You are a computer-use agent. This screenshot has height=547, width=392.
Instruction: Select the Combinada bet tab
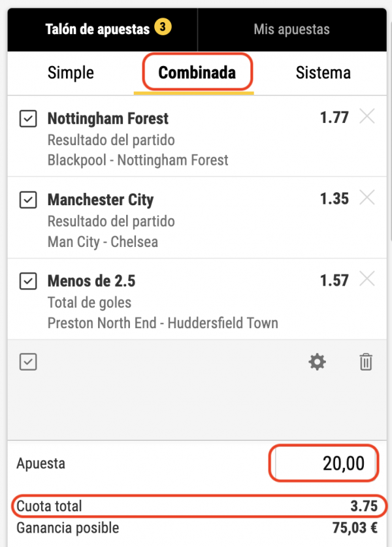pos(197,73)
